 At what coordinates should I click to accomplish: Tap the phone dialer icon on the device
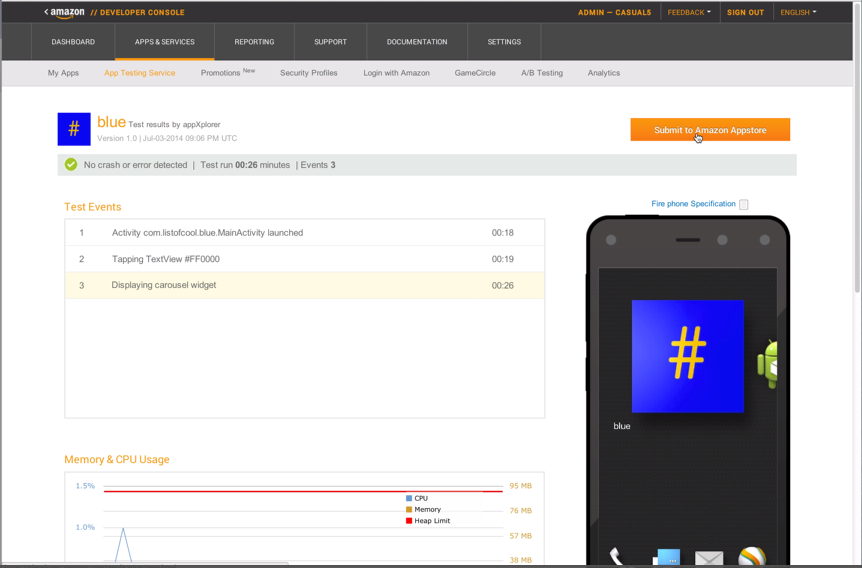pos(616,556)
